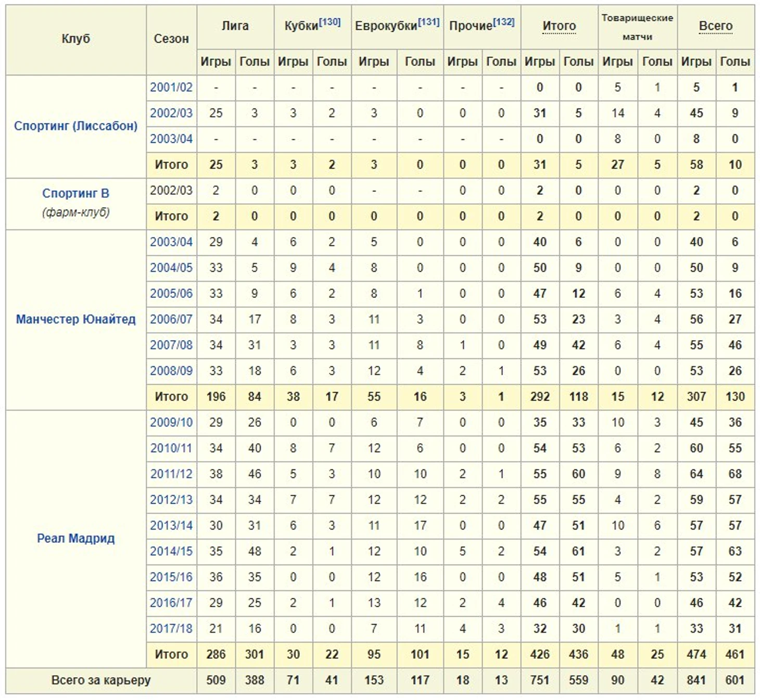Click the Лига column header

[x=235, y=26]
